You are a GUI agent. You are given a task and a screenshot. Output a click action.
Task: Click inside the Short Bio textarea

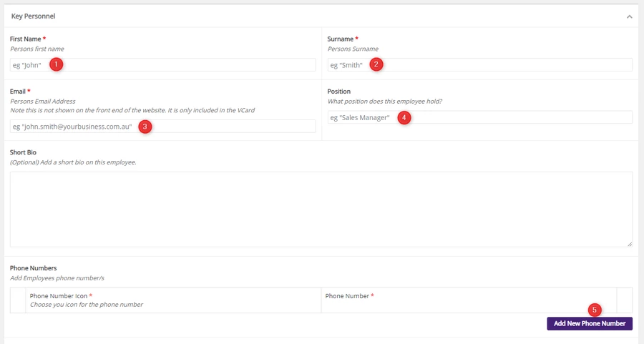(x=321, y=210)
